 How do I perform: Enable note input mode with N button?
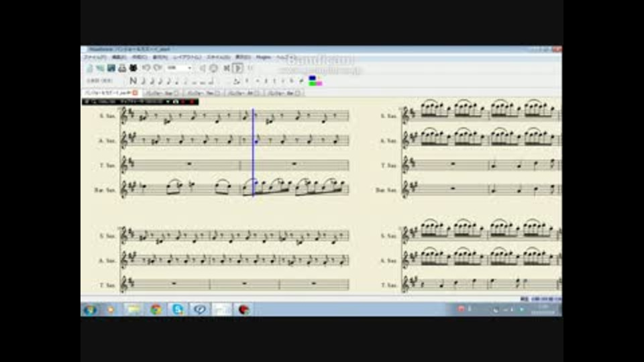[x=133, y=81]
